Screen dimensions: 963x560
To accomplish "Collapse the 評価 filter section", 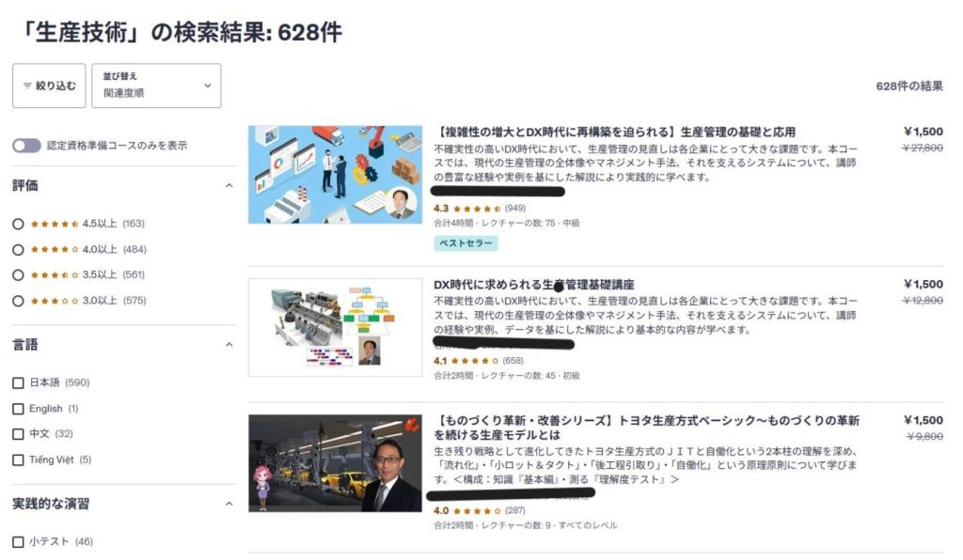I will pos(229,186).
